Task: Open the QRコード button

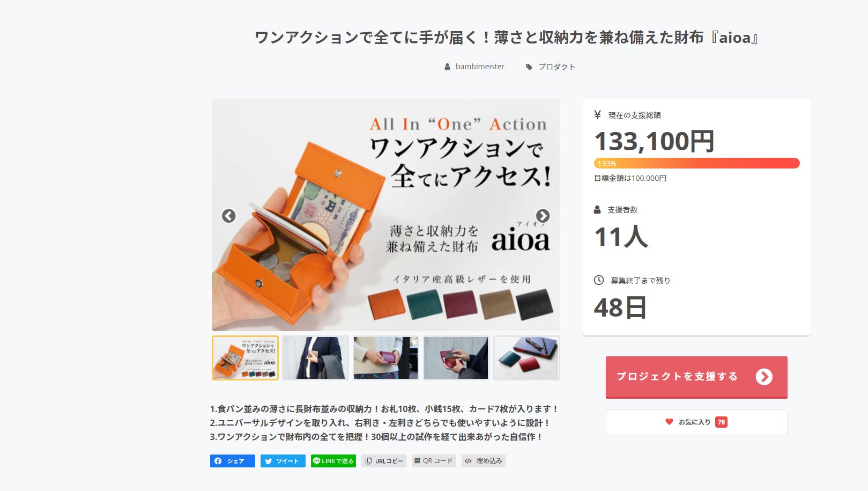Action: tap(434, 461)
